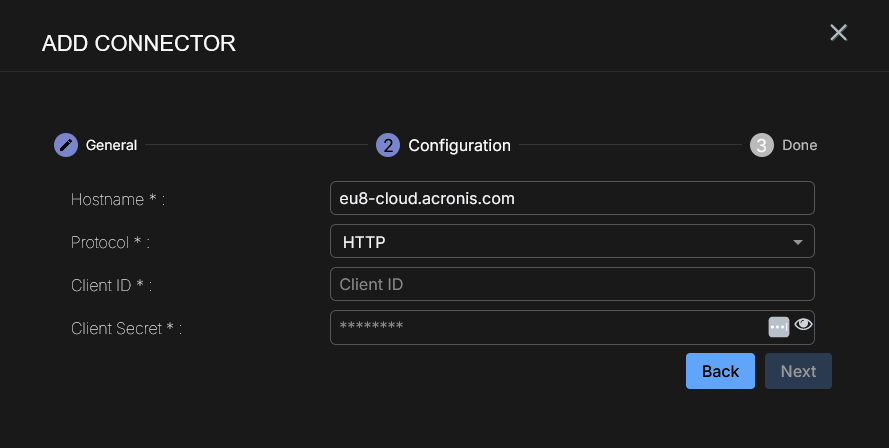Focus the Client Secret password field
Image resolution: width=889 pixels, height=448 pixels.
(545, 327)
